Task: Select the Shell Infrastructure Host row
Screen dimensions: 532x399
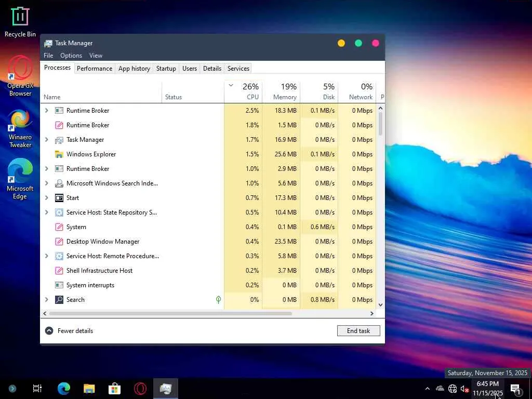Action: click(208, 271)
